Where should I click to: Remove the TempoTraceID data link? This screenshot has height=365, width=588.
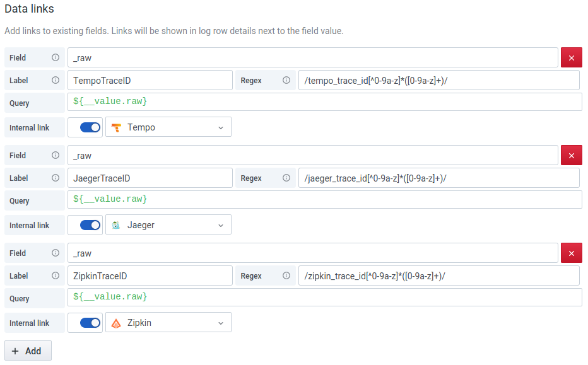click(572, 57)
